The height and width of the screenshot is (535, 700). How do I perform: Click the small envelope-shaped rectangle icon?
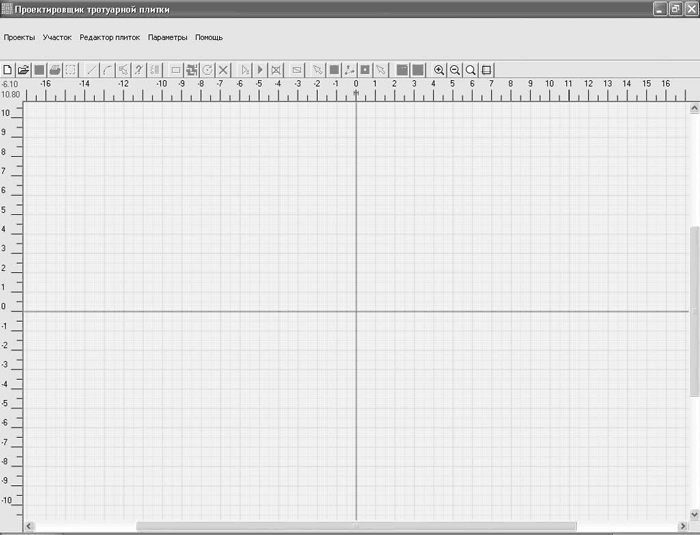click(x=297, y=70)
